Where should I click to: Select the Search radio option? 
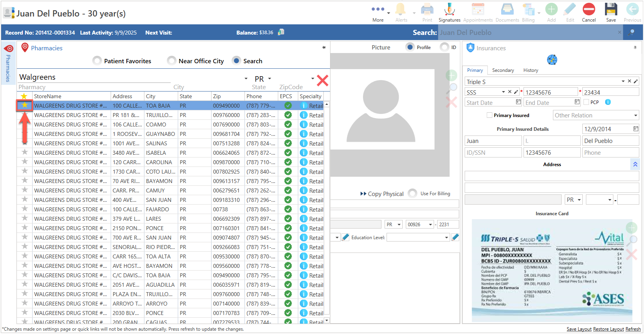coord(236,60)
